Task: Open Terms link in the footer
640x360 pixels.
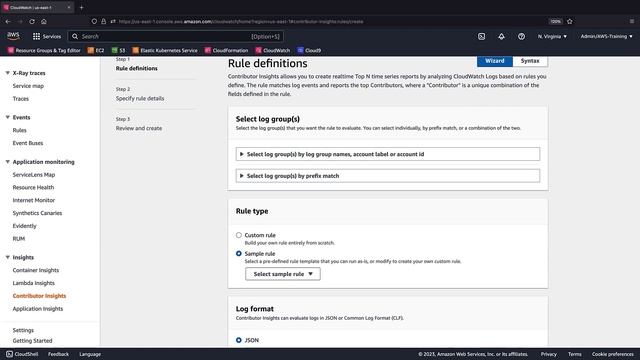Action: tap(575, 354)
